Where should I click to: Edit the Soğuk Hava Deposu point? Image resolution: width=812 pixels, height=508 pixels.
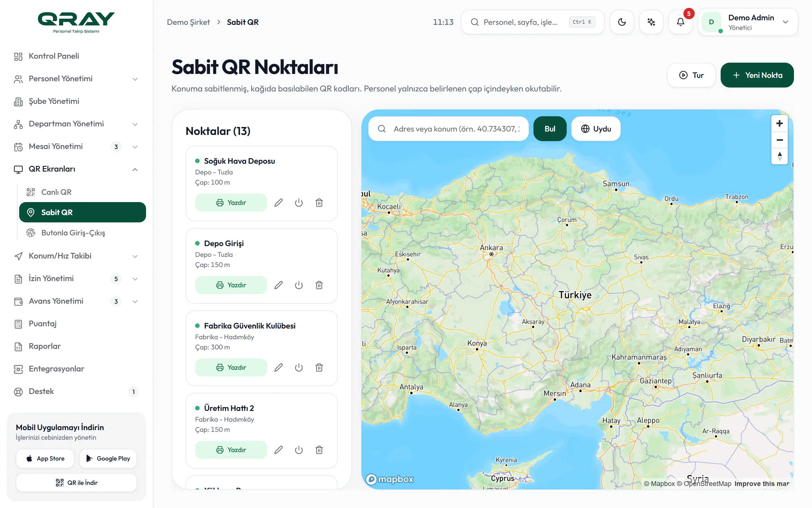click(279, 203)
